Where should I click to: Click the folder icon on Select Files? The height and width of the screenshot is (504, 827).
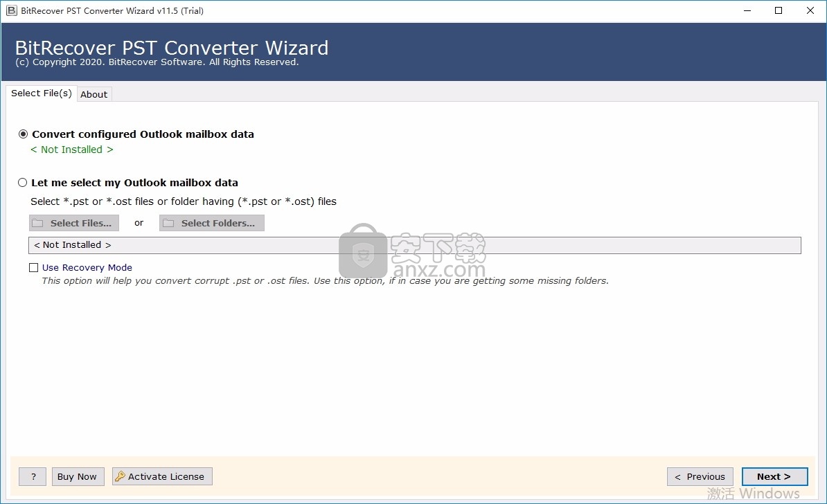click(x=37, y=223)
